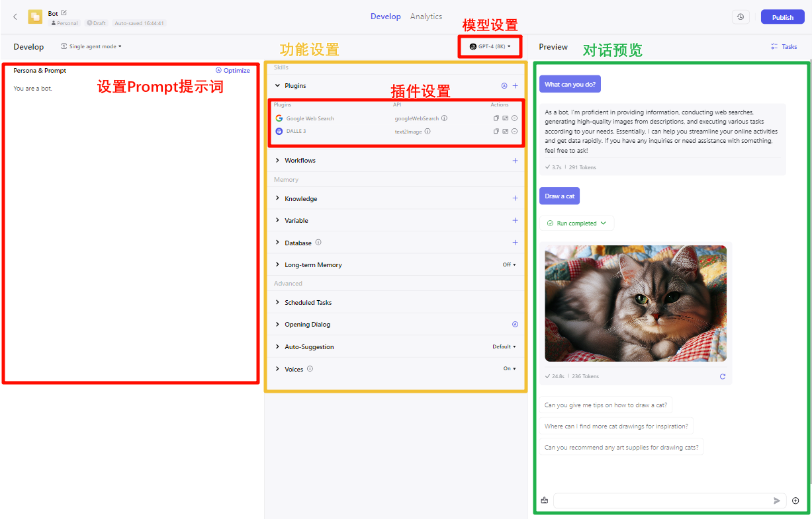Go back using the top-left arrow

15,17
